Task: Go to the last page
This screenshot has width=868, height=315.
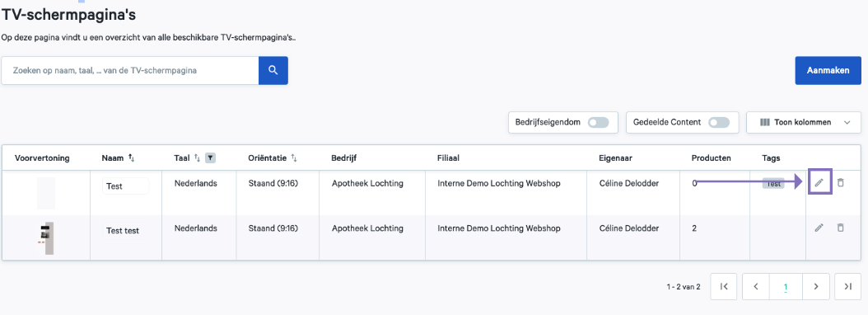Action: [x=847, y=287]
